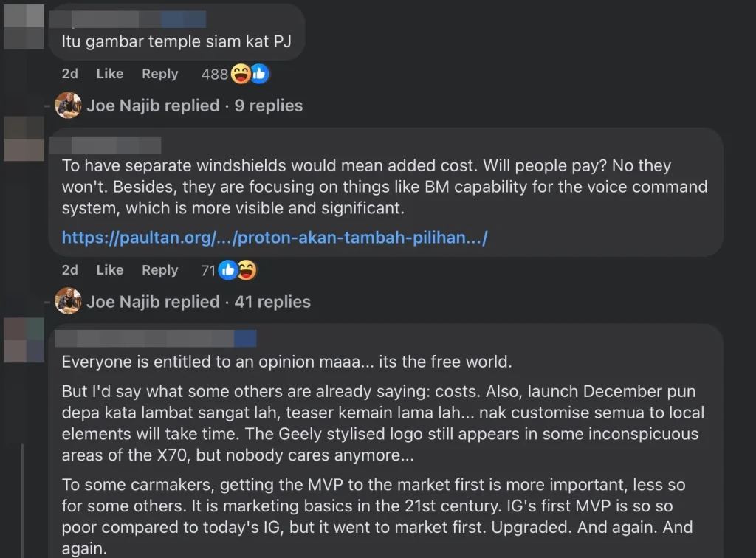756x558 pixels.
Task: Like the 'Itu gambar temple siam' comment
Action: tap(109, 74)
